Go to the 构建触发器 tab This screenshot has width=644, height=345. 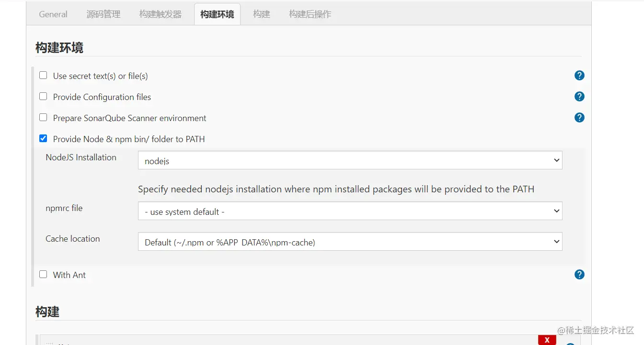point(161,14)
